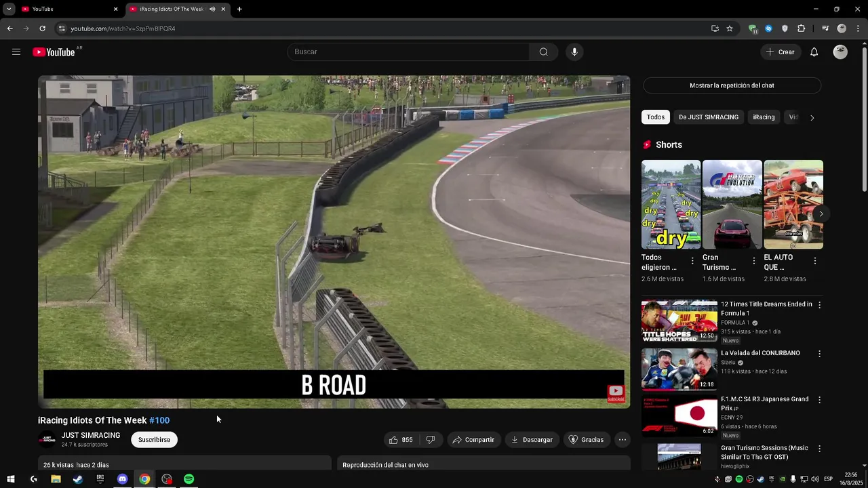Viewport: 868px width, 488px height.
Task: Switch to the first YouTube browser tab
Action: pos(70,9)
